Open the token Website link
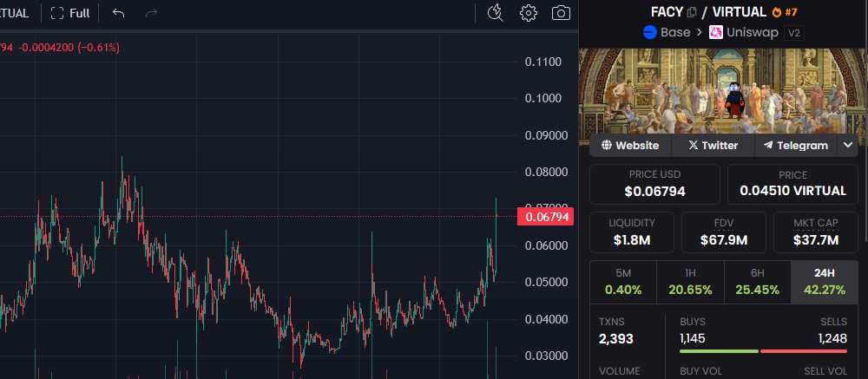The height and width of the screenshot is (379, 868). pos(630,146)
